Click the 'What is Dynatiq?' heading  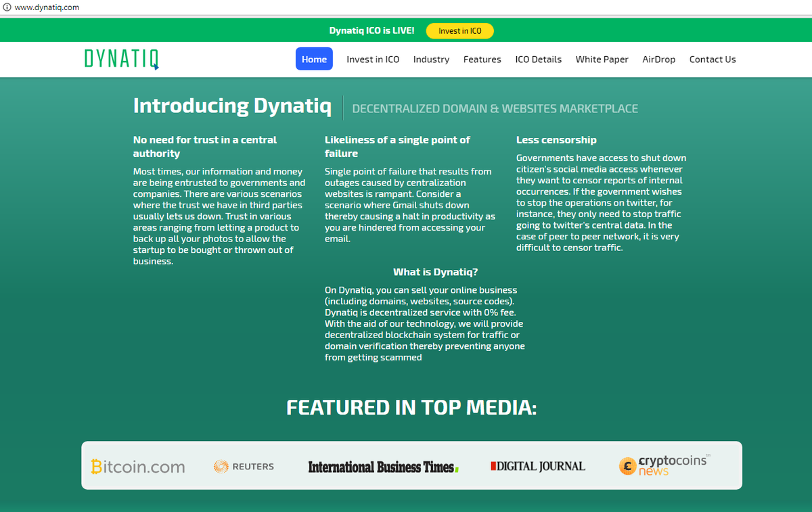click(x=436, y=272)
